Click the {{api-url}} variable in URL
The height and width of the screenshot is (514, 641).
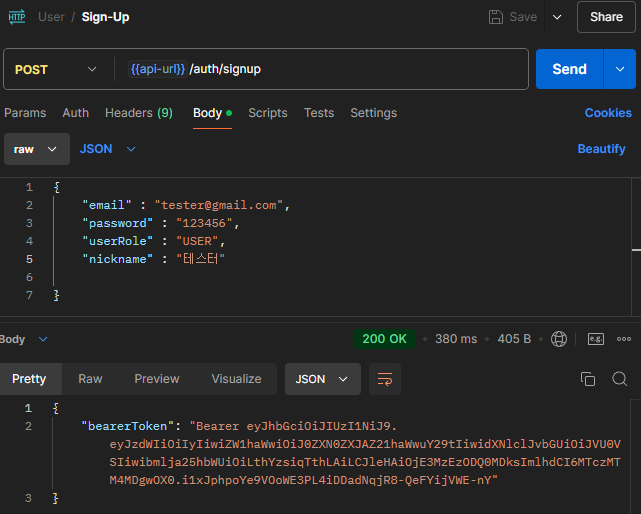point(157,69)
